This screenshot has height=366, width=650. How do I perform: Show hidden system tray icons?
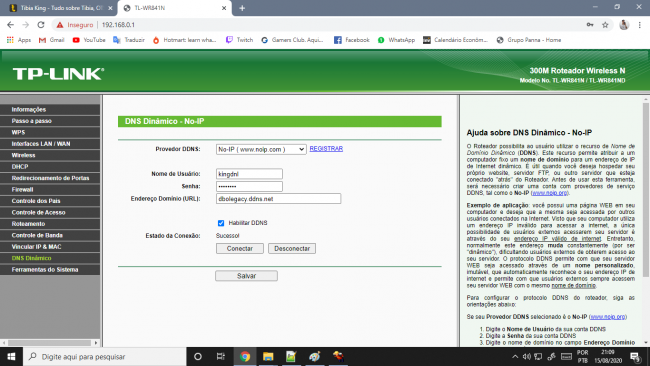tap(515, 356)
